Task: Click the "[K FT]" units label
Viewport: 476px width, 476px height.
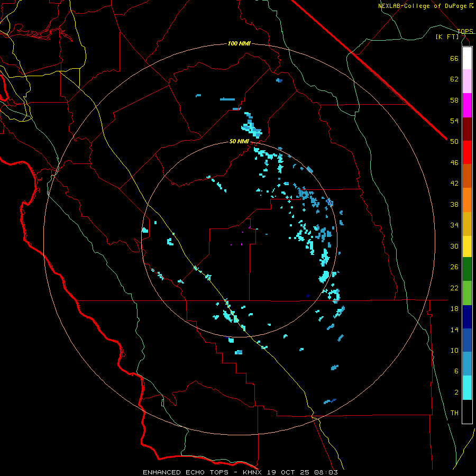Action: coord(447,36)
